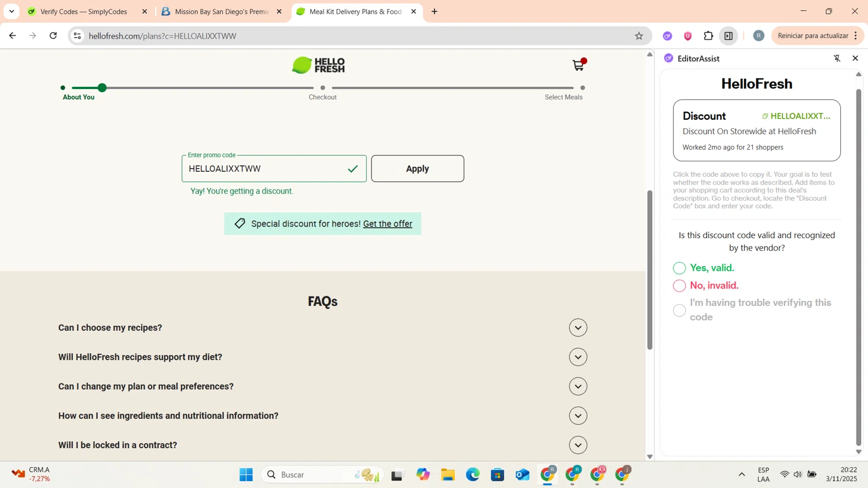Click the HelloFresh page vertical scrollbar
This screenshot has width=868, height=488.
(650, 269)
